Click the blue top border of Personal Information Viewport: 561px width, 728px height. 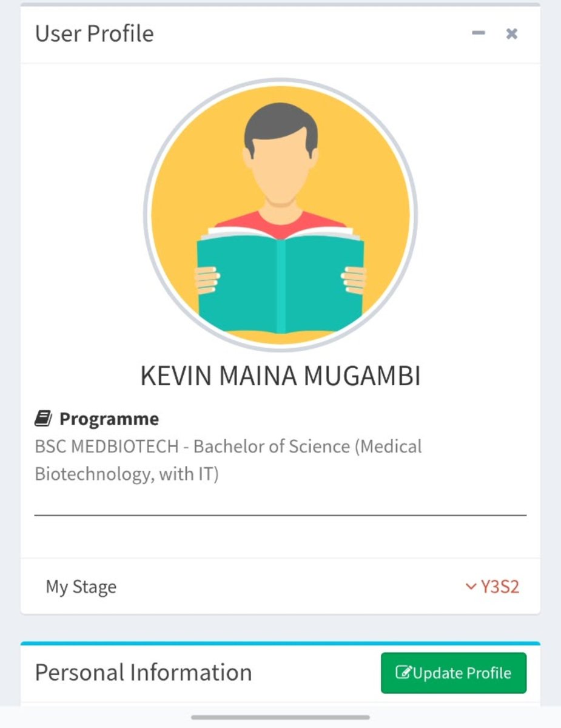(x=280, y=643)
